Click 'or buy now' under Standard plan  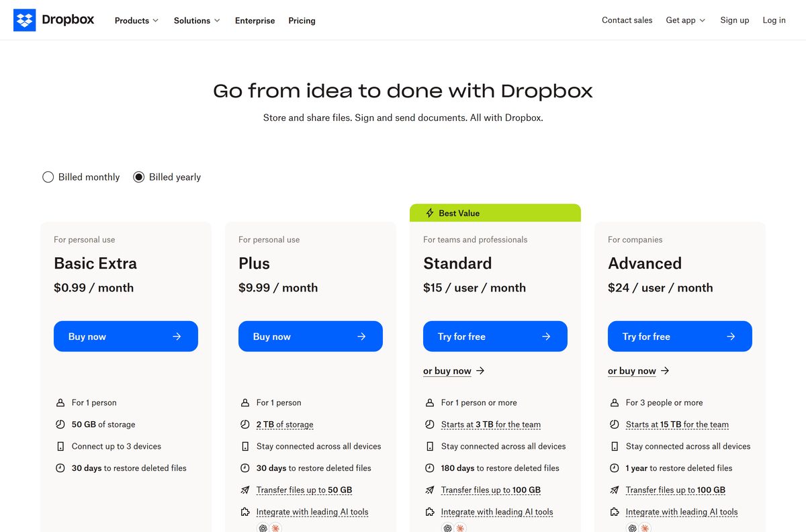coord(454,371)
